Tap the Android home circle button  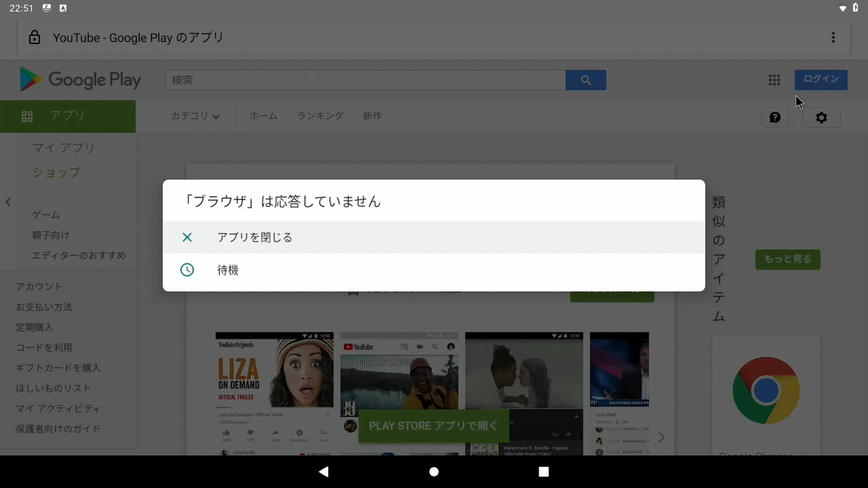coord(434,471)
